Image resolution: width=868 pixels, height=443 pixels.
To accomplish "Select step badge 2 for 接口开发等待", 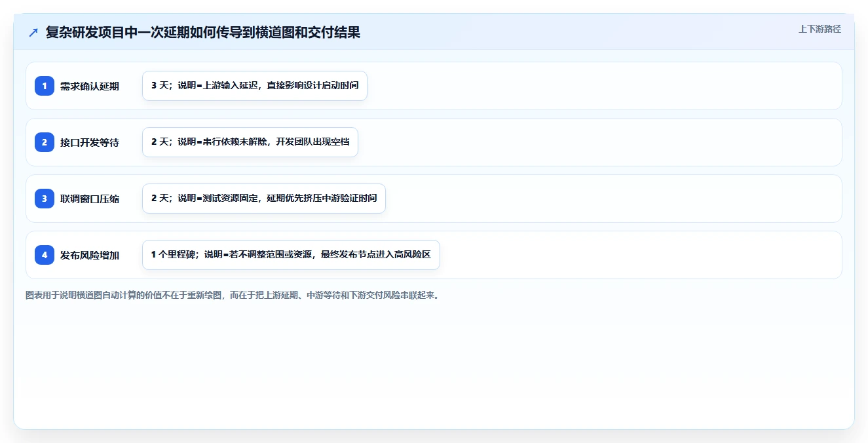I will click(x=45, y=142).
